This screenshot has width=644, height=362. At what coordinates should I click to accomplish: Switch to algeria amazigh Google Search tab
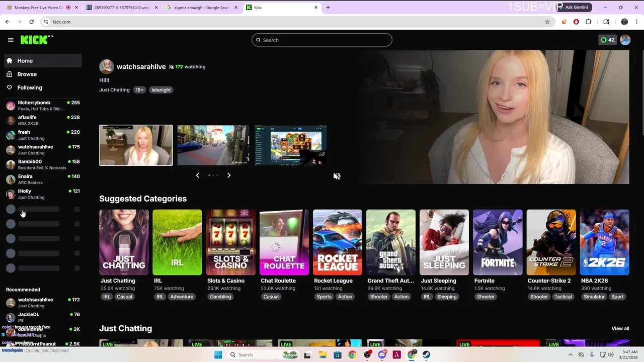tap(201, 8)
